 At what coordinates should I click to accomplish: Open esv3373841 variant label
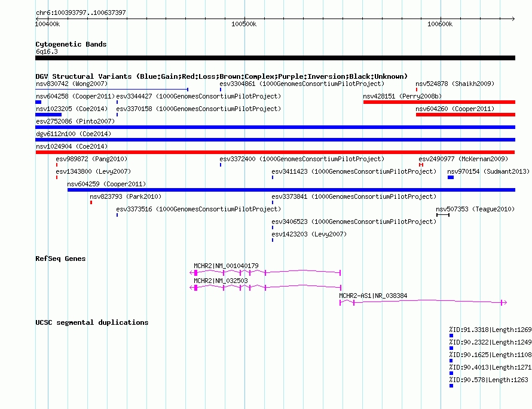pos(354,196)
